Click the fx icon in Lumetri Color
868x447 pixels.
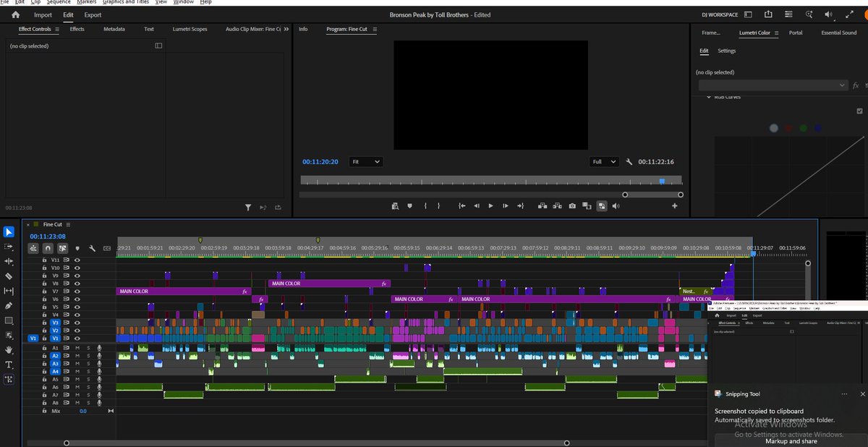point(856,85)
